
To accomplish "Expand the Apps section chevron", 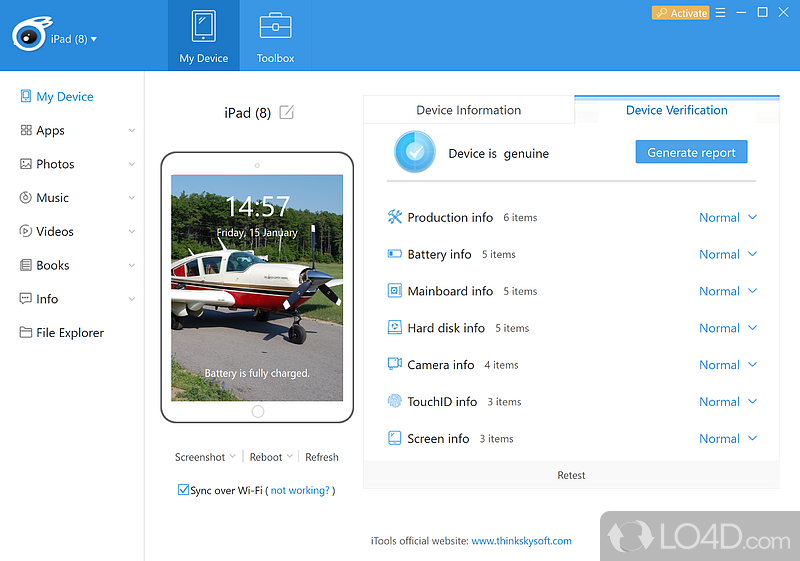I will (132, 131).
